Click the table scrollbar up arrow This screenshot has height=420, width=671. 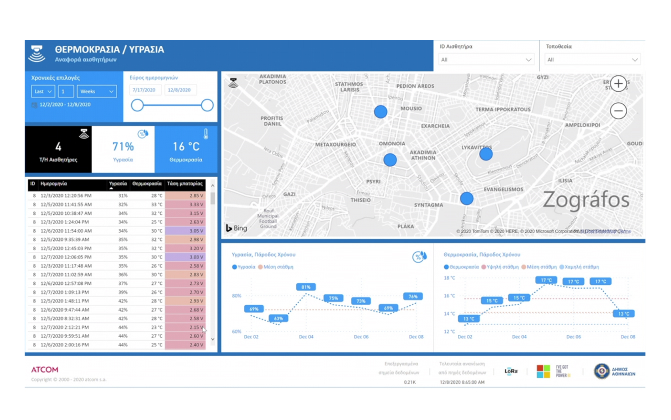click(212, 186)
